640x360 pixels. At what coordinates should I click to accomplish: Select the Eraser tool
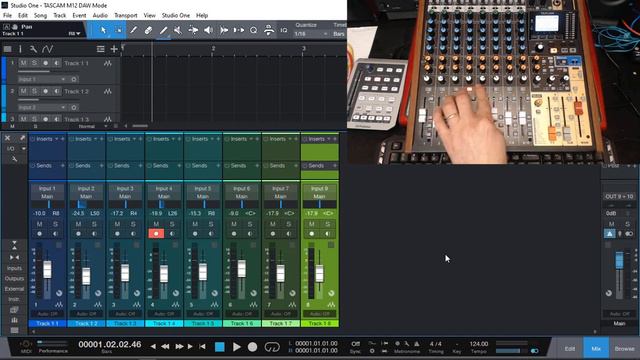click(148, 30)
